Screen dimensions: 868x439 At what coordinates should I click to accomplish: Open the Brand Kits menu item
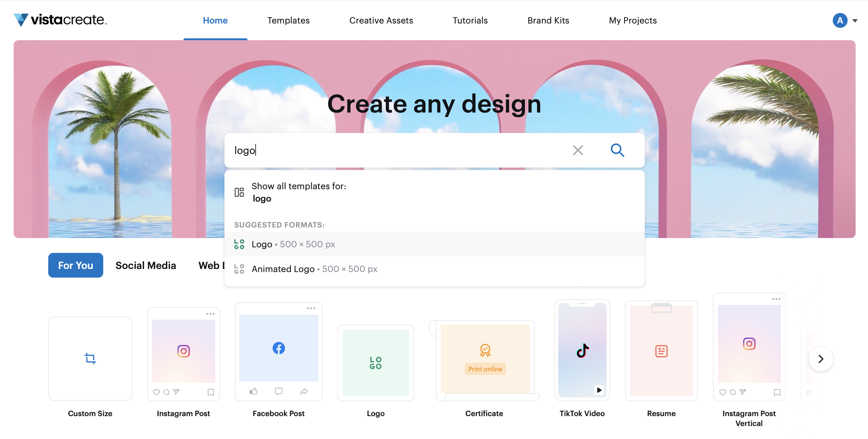click(548, 19)
